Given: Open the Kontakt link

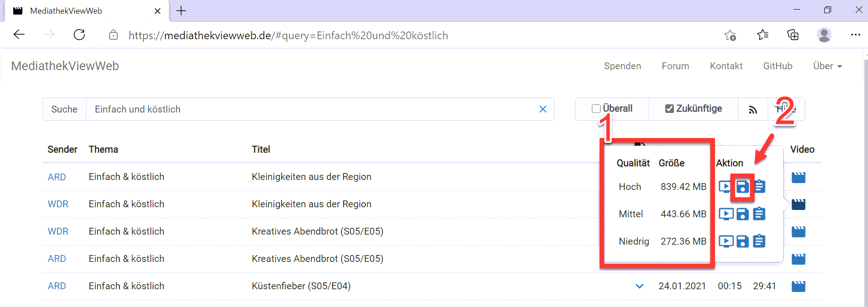Looking at the screenshot, I should tap(726, 66).
